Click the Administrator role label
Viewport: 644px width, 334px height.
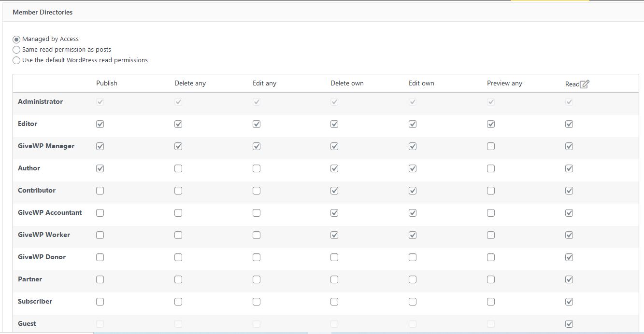[x=40, y=101]
